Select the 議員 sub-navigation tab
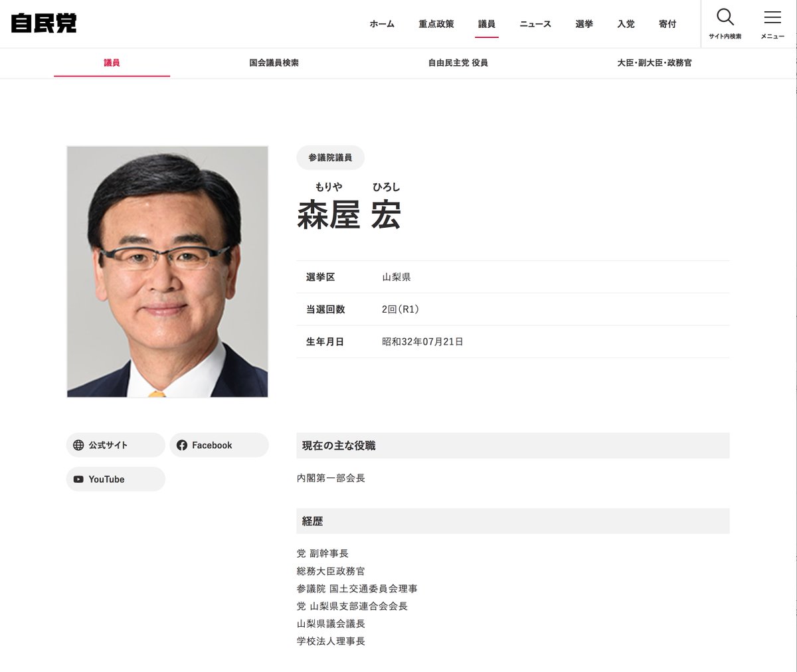797x672 pixels. (112, 62)
